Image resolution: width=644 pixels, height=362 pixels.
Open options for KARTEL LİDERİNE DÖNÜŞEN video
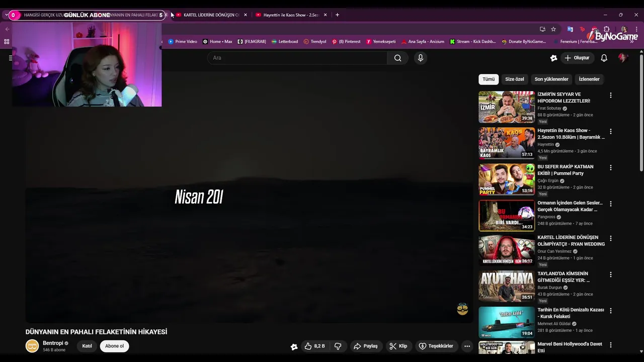(611, 238)
